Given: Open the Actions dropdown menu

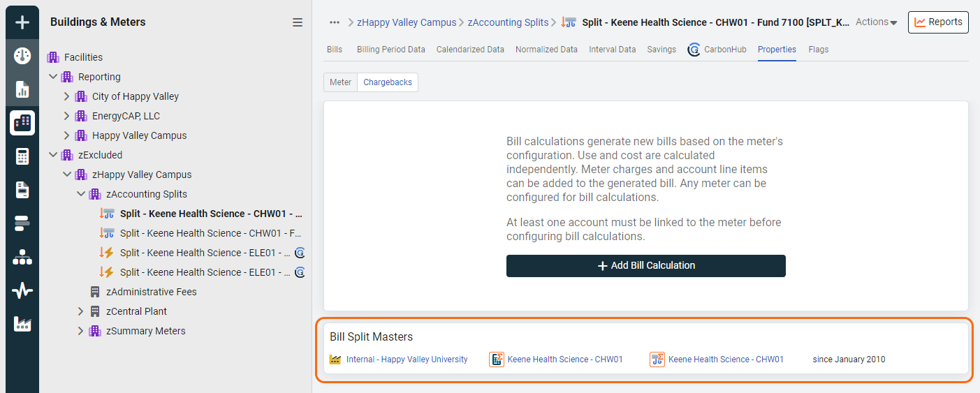Looking at the screenshot, I should tap(876, 22).
